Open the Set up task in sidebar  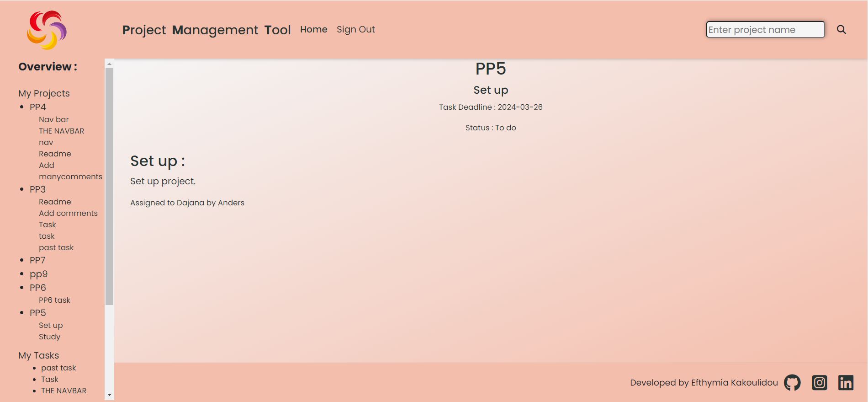(51, 325)
